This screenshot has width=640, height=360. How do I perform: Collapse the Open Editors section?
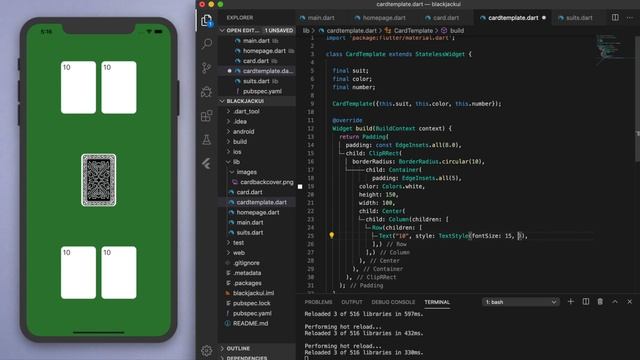point(257,31)
